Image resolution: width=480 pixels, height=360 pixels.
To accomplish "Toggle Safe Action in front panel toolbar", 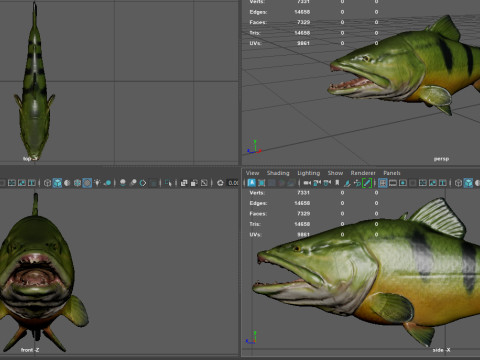I will pos(22,183).
